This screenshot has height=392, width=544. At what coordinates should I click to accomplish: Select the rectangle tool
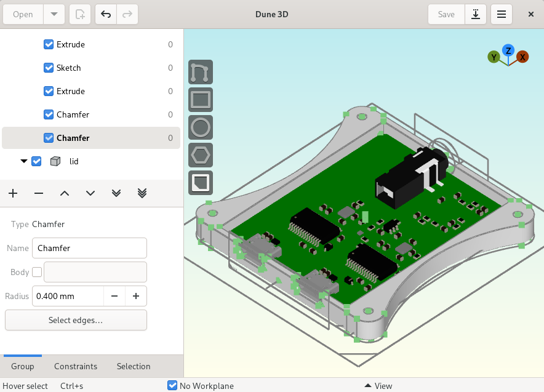coord(201,100)
